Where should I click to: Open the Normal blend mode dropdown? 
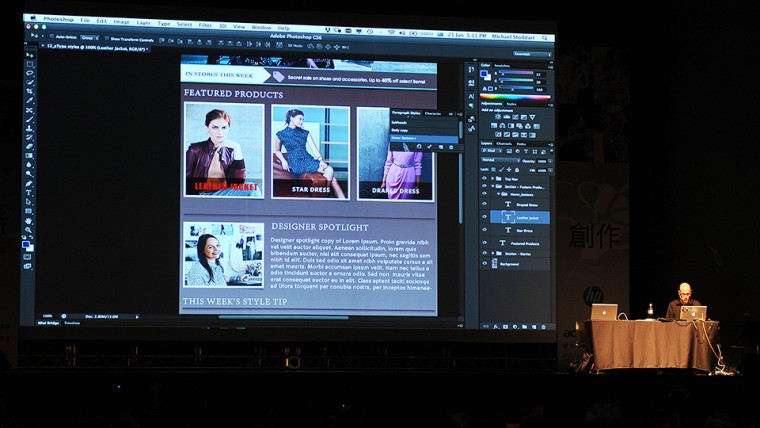coord(500,160)
